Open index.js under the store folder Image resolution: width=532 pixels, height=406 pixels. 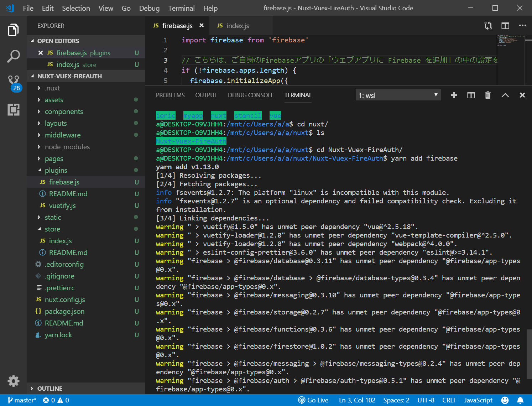(x=86, y=241)
